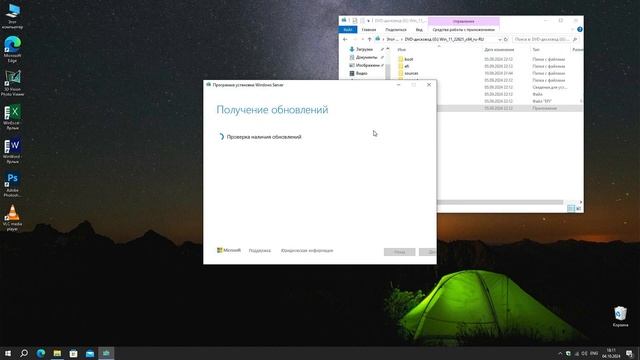Sort by the Тип column header
The image size is (640, 360).
pyautogui.click(x=536, y=50)
